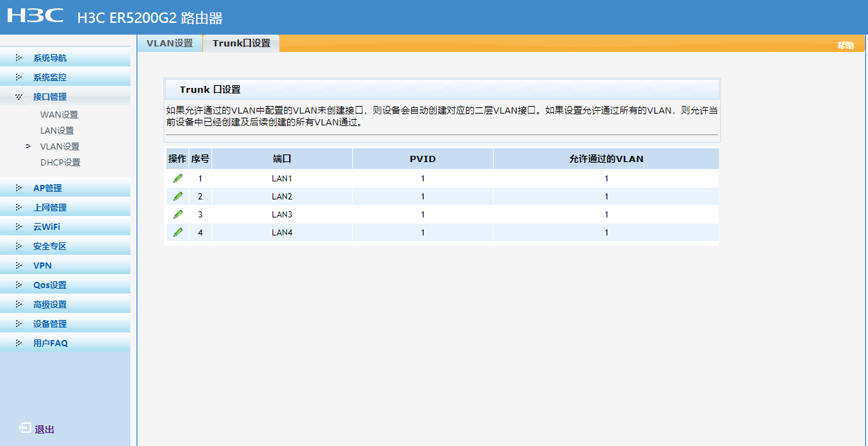Click allowed VLAN value in LAN4 row
The width and height of the screenshot is (868, 446).
(x=606, y=232)
